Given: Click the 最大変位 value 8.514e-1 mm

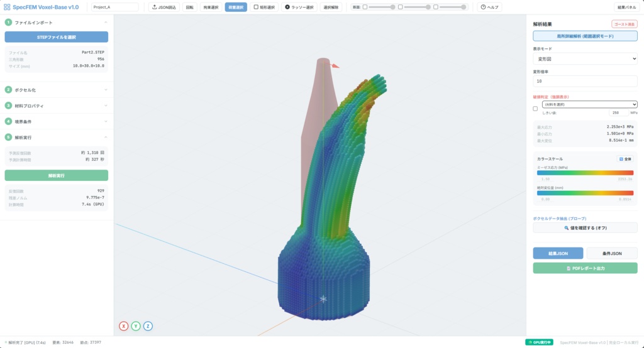Looking at the screenshot, I should click(x=621, y=140).
